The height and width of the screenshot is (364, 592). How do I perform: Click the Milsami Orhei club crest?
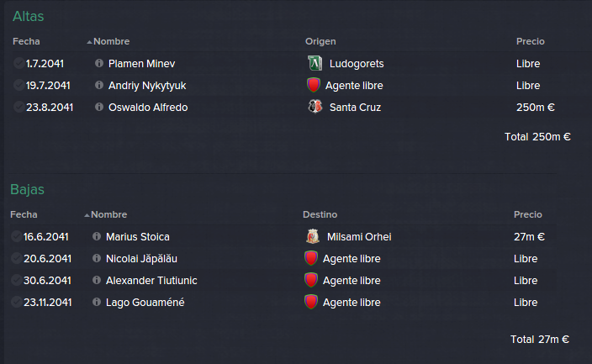click(312, 236)
